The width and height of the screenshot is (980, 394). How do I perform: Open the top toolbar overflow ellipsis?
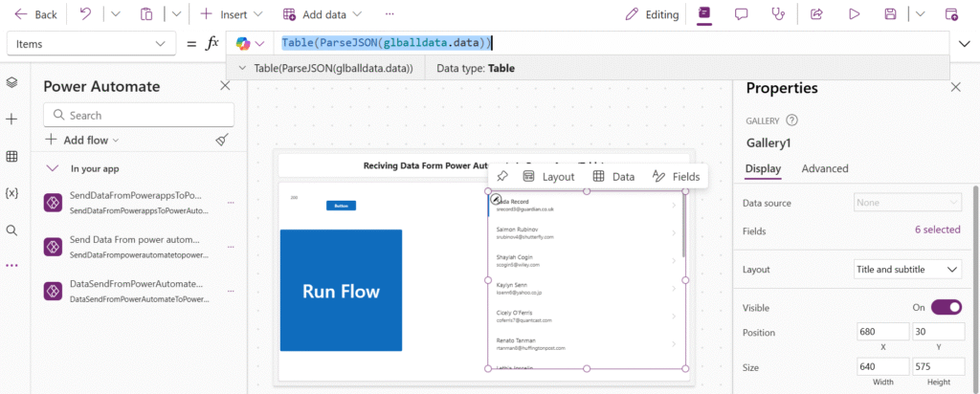390,13
